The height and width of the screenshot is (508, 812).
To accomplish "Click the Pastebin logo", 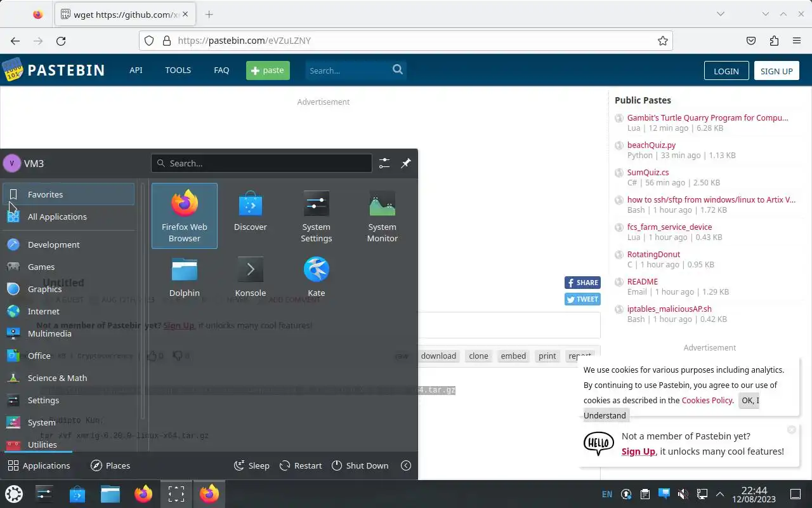I will pos(53,70).
